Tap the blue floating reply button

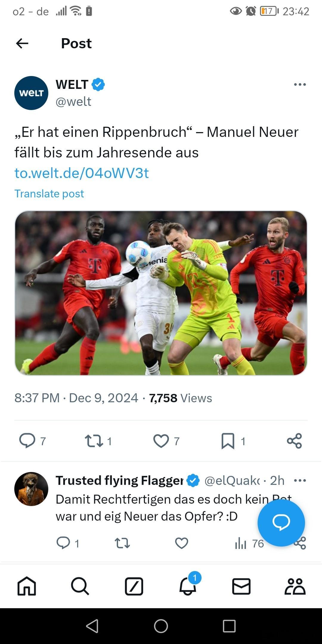point(281,523)
